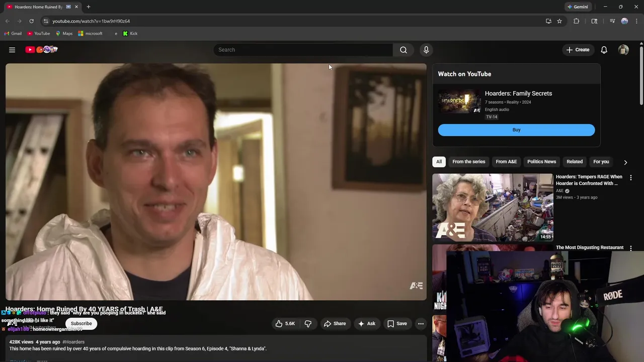
Task: Reload the page in the browser
Action: tap(31, 21)
